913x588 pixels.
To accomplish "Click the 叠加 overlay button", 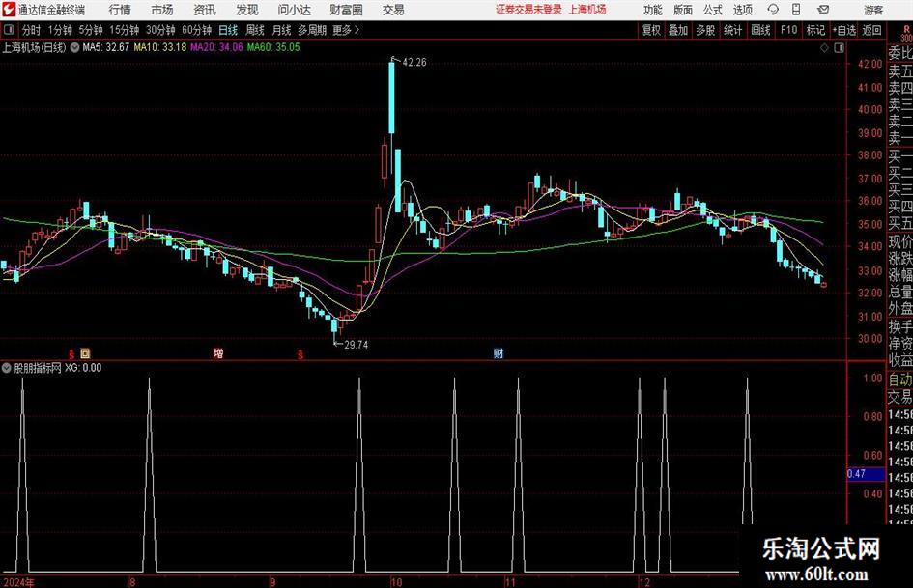I will (678, 30).
